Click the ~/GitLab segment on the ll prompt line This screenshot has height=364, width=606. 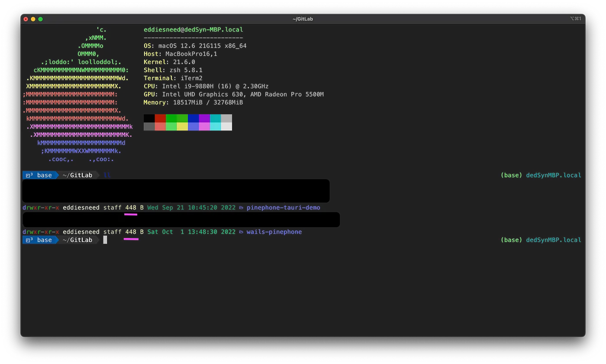click(x=77, y=175)
